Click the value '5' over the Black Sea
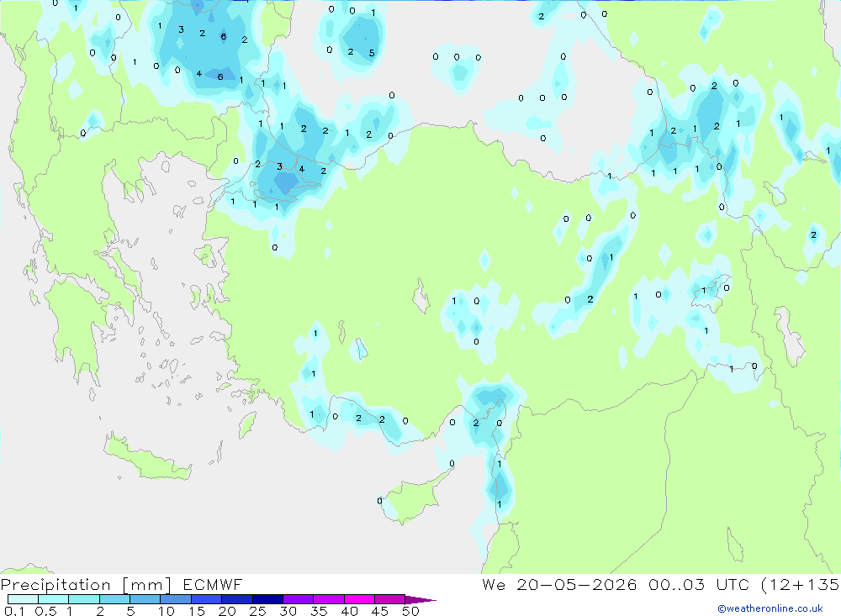 [372, 53]
